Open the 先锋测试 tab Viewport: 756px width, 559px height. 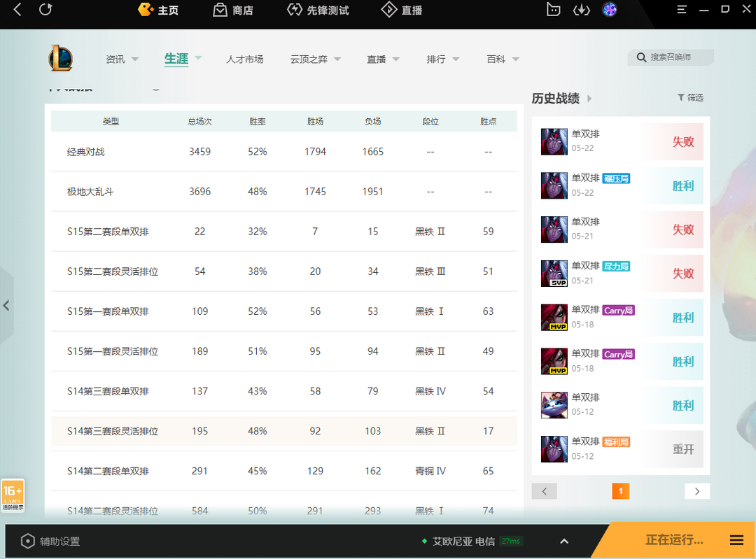(318, 10)
